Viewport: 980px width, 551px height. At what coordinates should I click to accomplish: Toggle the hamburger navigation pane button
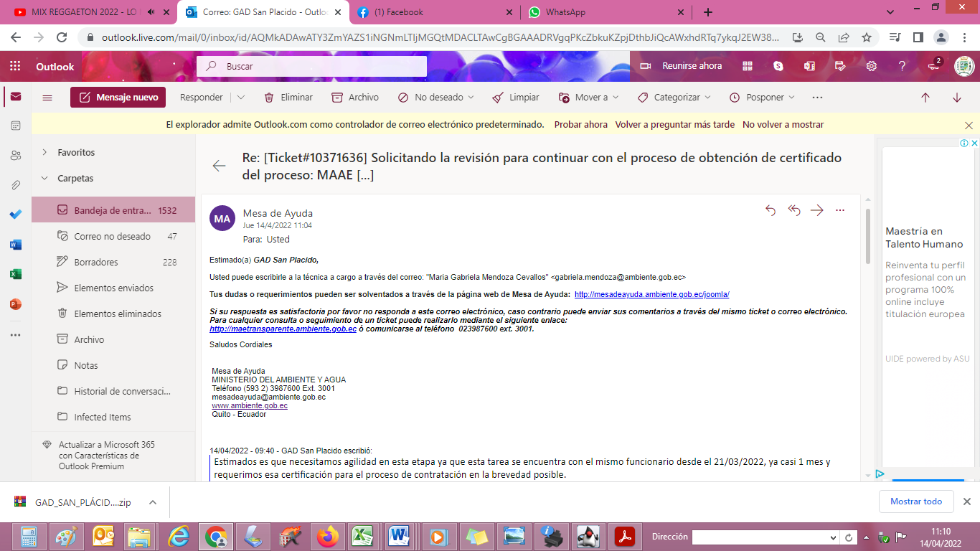point(47,98)
